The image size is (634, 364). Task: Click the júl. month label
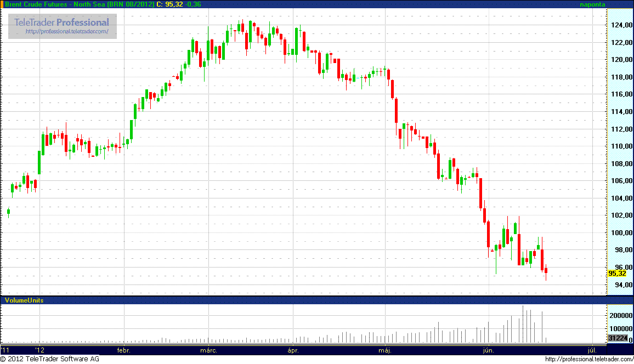tap(592, 350)
